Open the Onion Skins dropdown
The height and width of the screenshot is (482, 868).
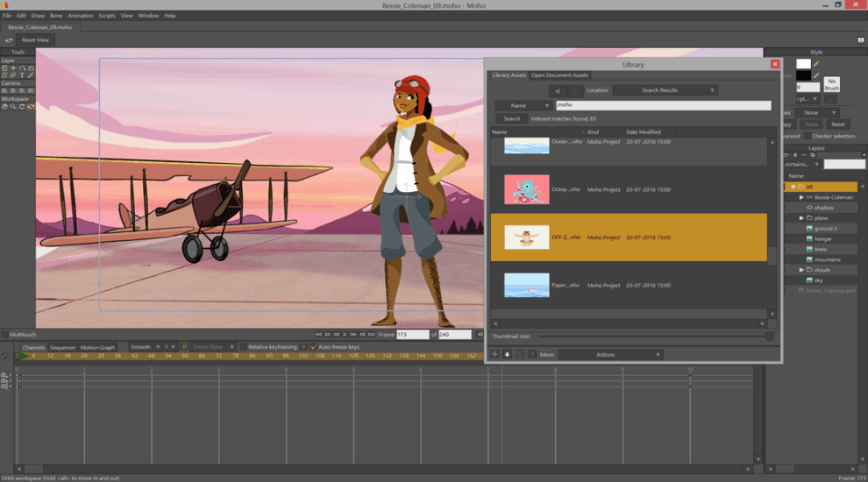pyautogui.click(x=212, y=347)
